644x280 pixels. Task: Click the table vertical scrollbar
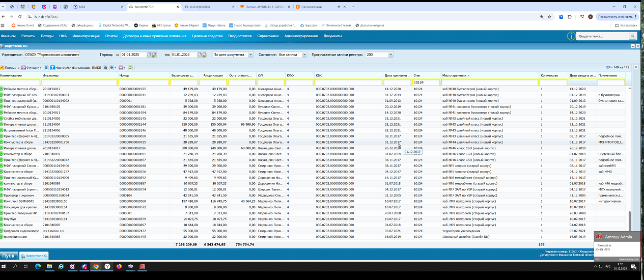pyautogui.click(x=631, y=220)
